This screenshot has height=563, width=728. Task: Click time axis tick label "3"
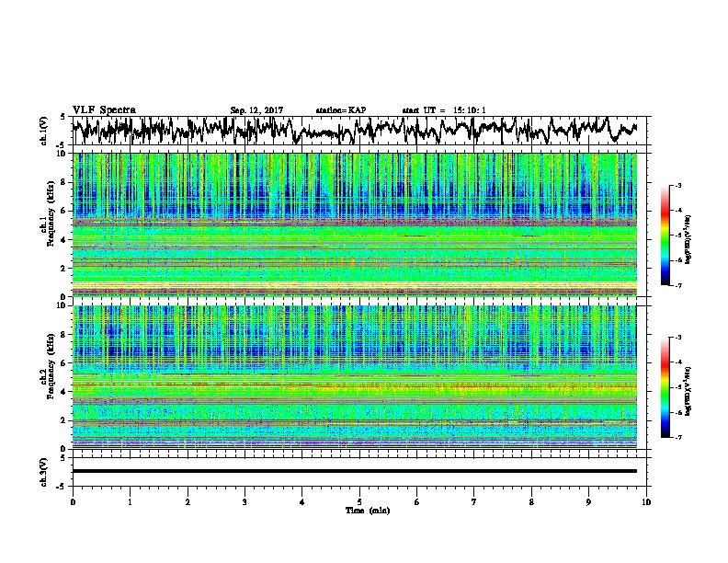(245, 502)
